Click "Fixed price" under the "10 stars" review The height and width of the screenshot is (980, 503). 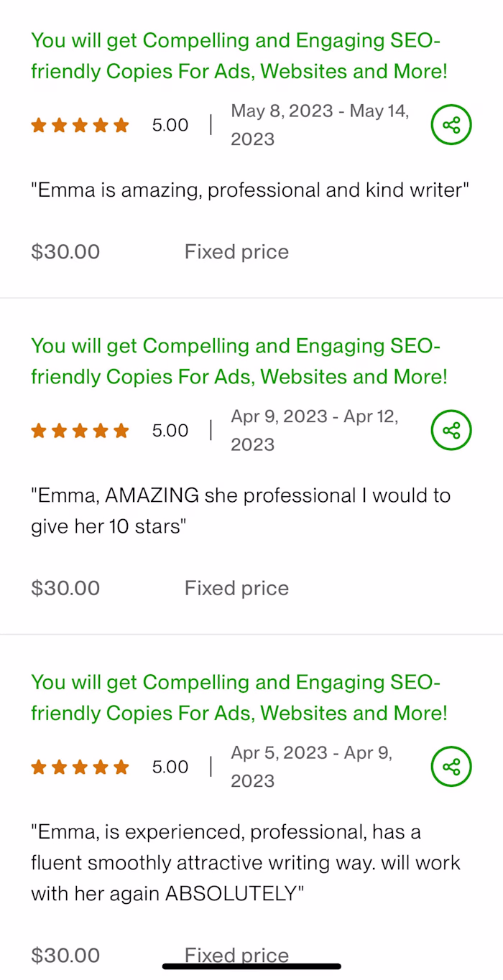coord(236,588)
